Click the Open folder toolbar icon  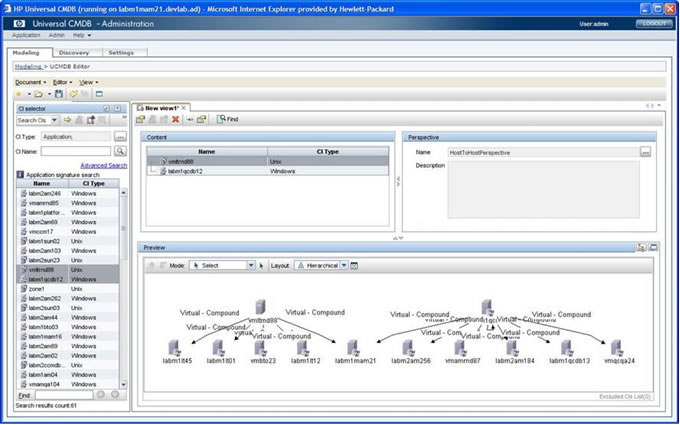click(x=39, y=94)
